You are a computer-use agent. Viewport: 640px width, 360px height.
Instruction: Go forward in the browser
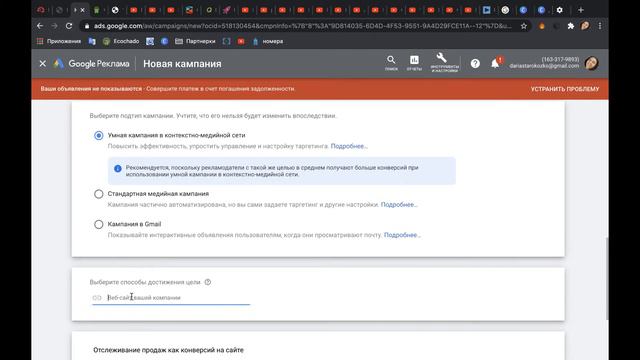(54, 26)
